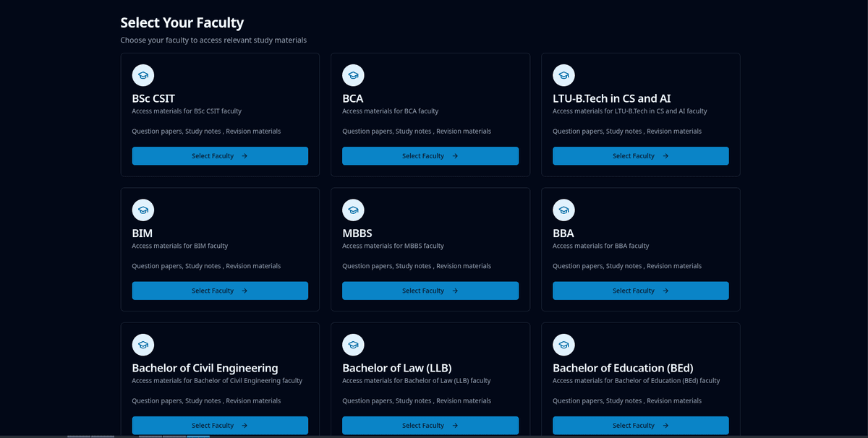Click the arrow icon inside BBA's Select Faculty button
Image resolution: width=868 pixels, height=438 pixels.
coord(665,291)
